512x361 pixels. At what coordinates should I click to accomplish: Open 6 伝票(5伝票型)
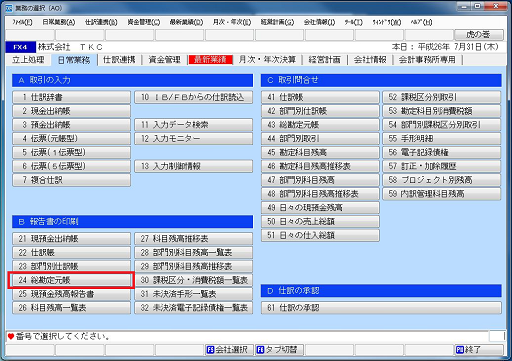point(71,166)
